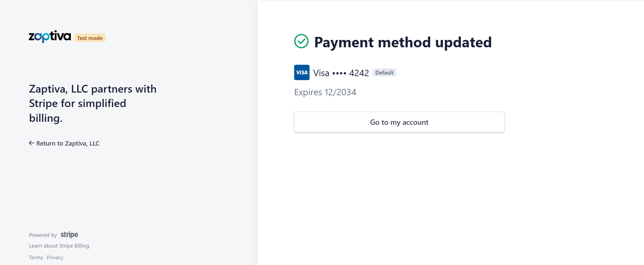The width and height of the screenshot is (644, 265).
Task: Click the left arrow beside Return to Zaptiva
Action: [32, 143]
